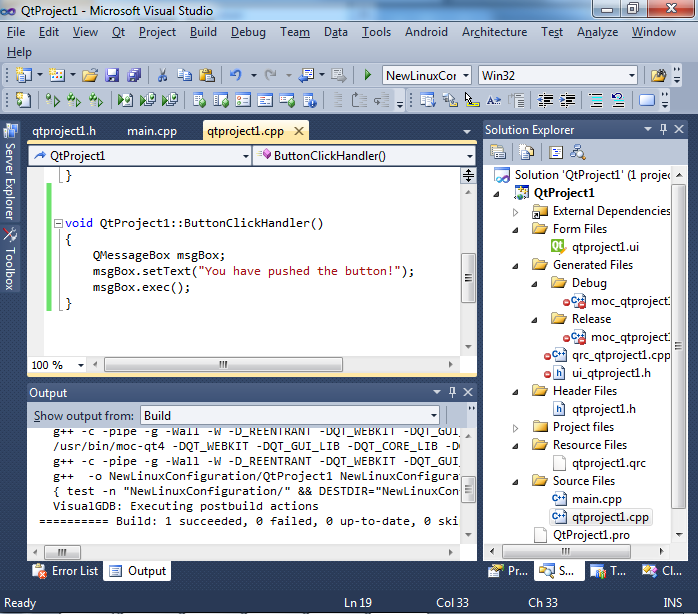The width and height of the screenshot is (698, 614).
Task: Click the Output panel vertical scrollbar thumb
Action: [x=468, y=489]
